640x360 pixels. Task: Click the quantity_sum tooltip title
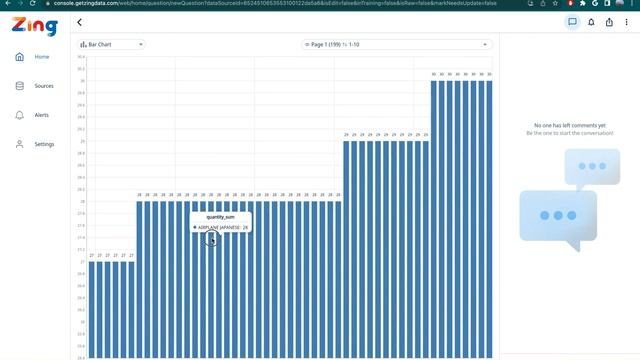220,217
